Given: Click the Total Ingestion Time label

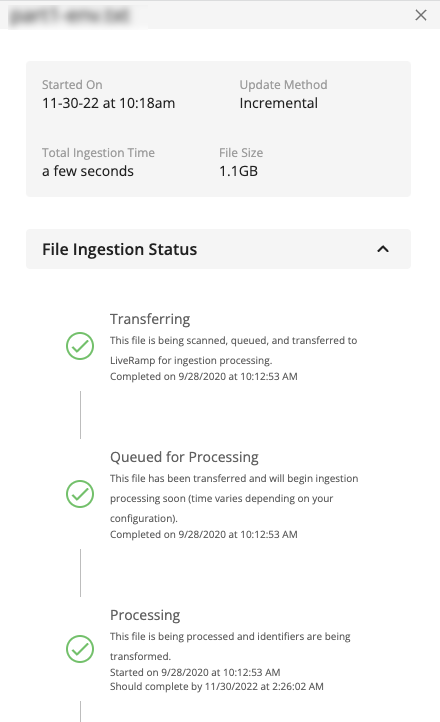Looking at the screenshot, I should pos(98,153).
